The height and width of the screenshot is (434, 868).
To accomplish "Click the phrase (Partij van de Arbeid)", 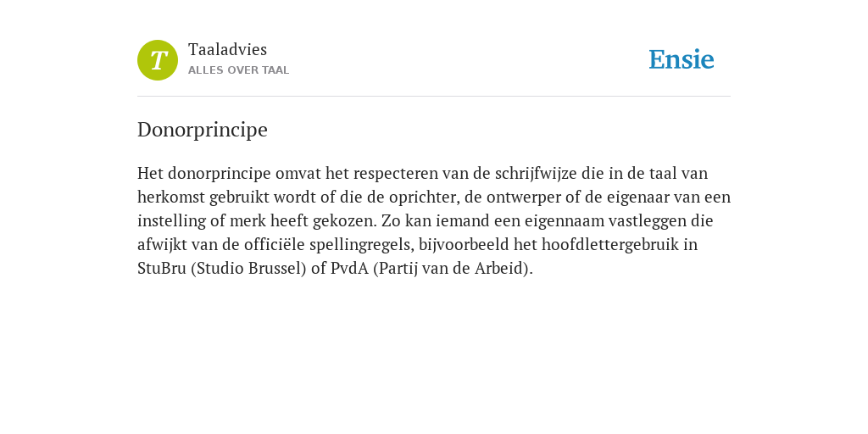I will point(453,269).
